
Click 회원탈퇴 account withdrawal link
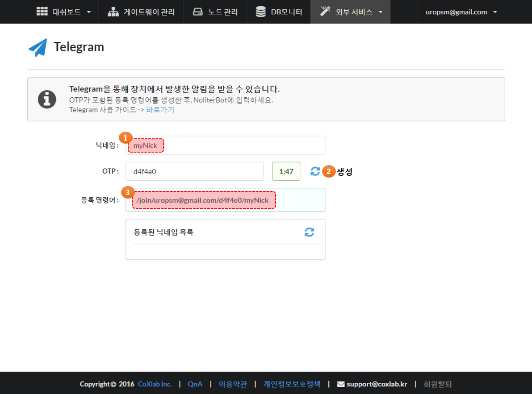pos(438,384)
